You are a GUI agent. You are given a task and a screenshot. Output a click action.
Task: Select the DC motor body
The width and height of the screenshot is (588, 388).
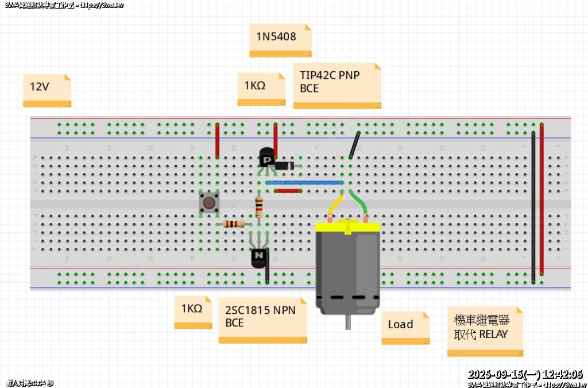[x=347, y=267]
